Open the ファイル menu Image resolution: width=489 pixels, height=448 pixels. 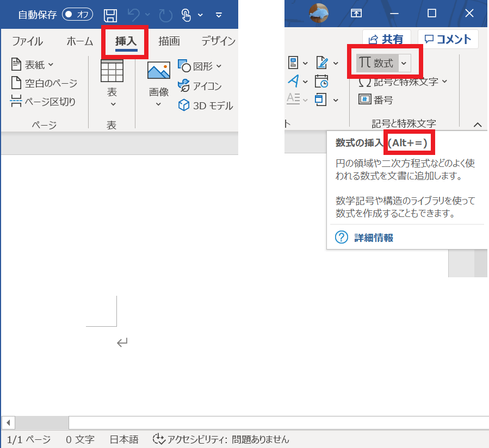pos(27,41)
